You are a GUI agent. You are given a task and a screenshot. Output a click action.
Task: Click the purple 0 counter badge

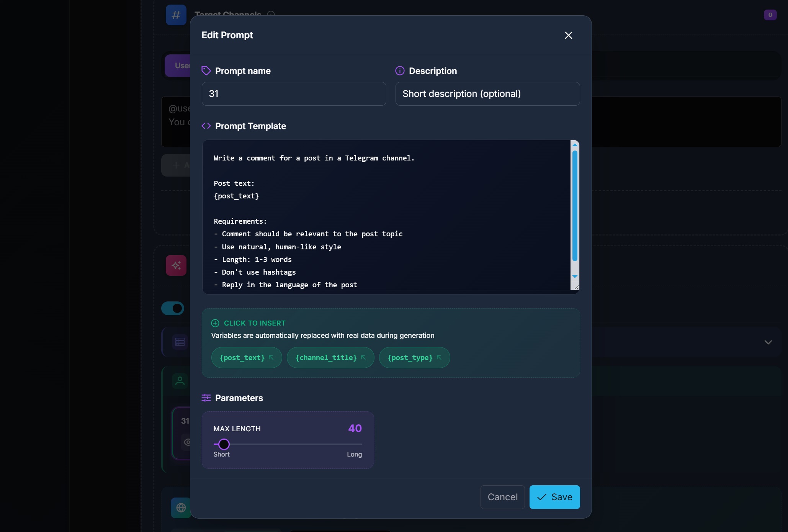(770, 15)
